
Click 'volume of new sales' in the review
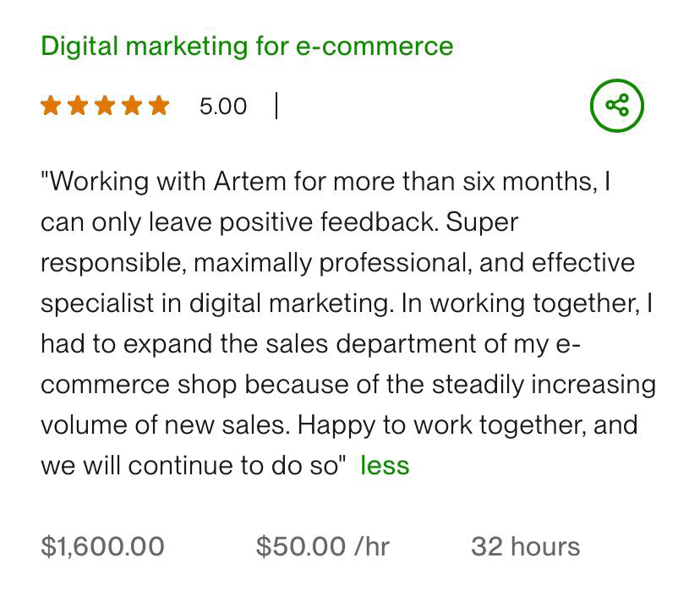coord(165,424)
